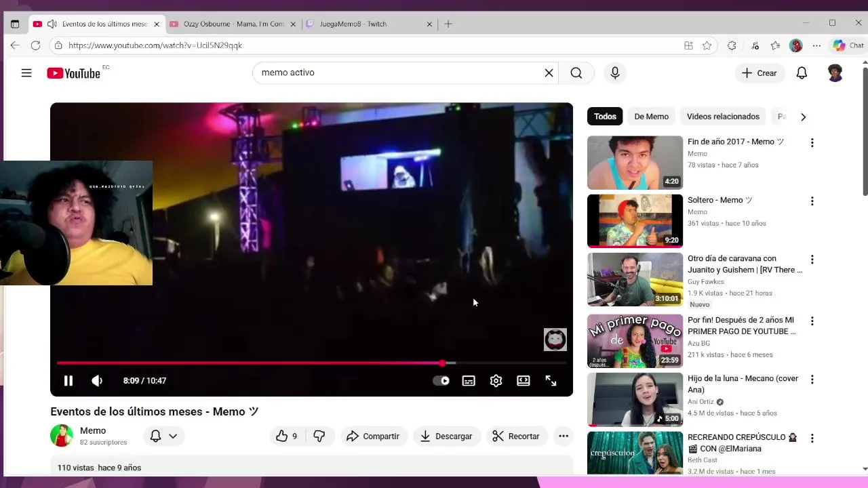Open more actions ellipsis below video
This screenshot has width=868, height=488.
point(564,436)
